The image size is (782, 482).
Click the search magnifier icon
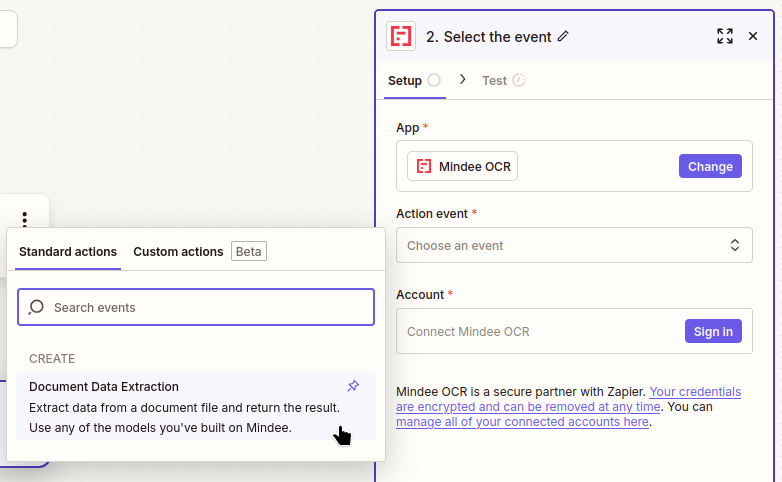(x=36, y=307)
